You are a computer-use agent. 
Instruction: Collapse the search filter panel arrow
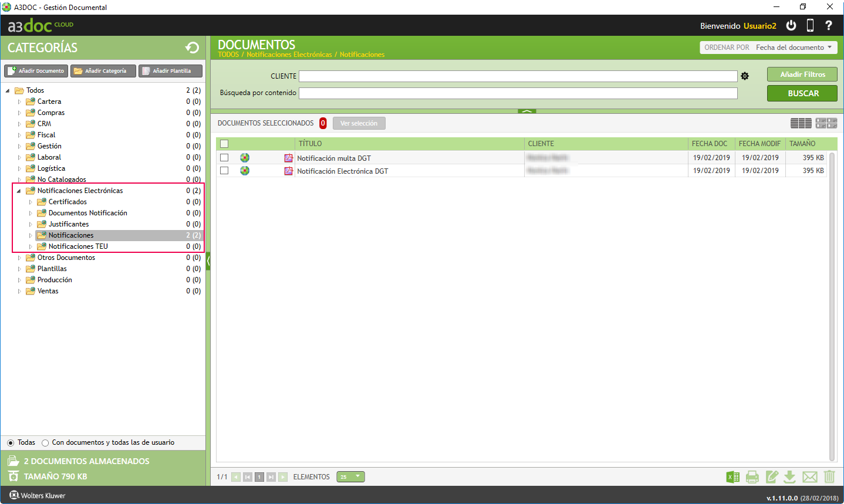[x=527, y=111]
